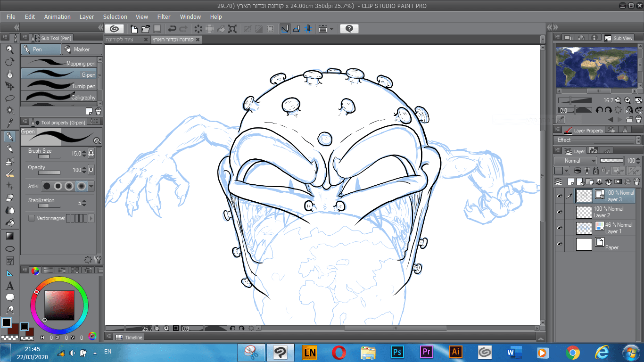This screenshot has width=644, height=362.
Task: Select the Auto select magic wand tool
Action: [9, 111]
